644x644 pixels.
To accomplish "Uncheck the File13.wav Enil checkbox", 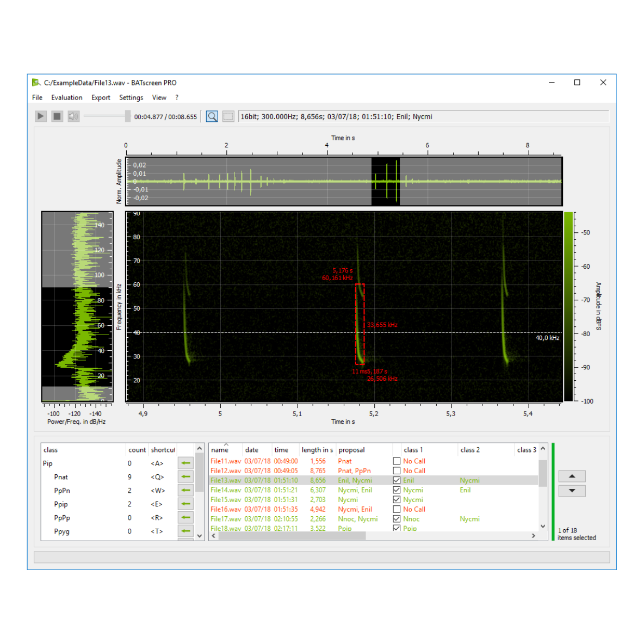I will tap(397, 480).
